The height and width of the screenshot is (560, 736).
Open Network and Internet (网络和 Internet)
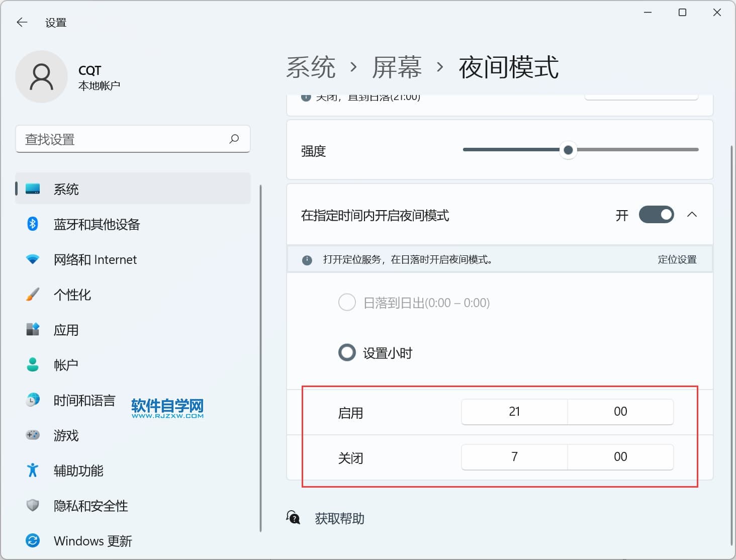click(95, 259)
